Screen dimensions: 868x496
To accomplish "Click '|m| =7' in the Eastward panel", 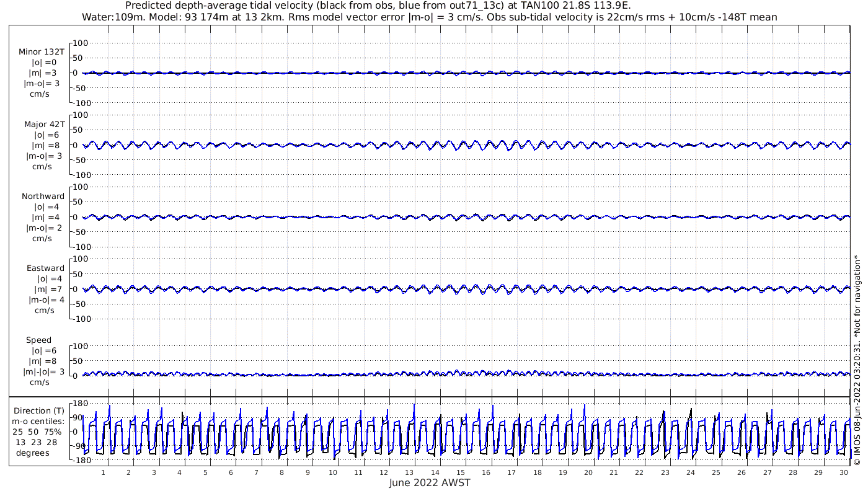I will point(47,289).
